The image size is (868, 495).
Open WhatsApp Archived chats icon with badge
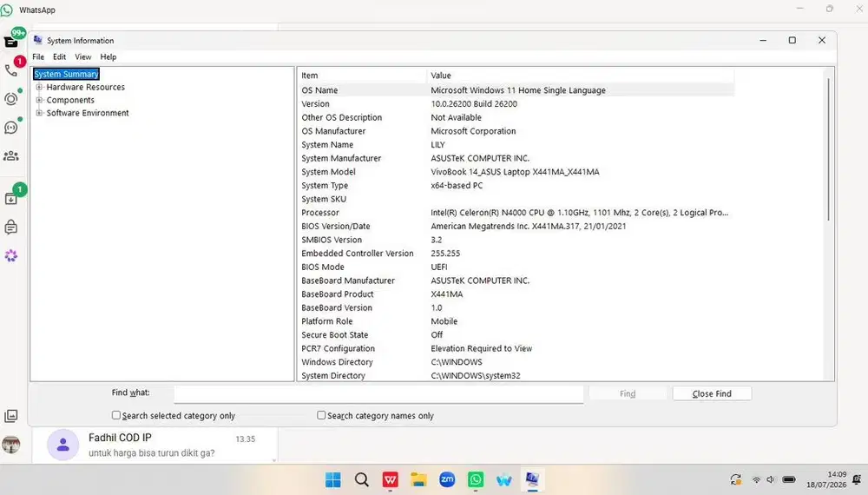point(11,198)
